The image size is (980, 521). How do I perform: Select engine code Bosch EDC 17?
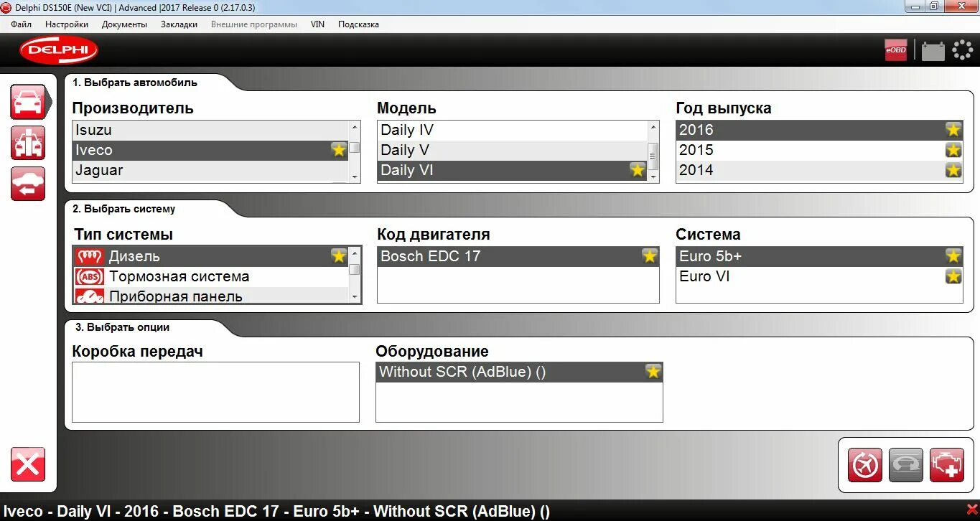(x=518, y=256)
